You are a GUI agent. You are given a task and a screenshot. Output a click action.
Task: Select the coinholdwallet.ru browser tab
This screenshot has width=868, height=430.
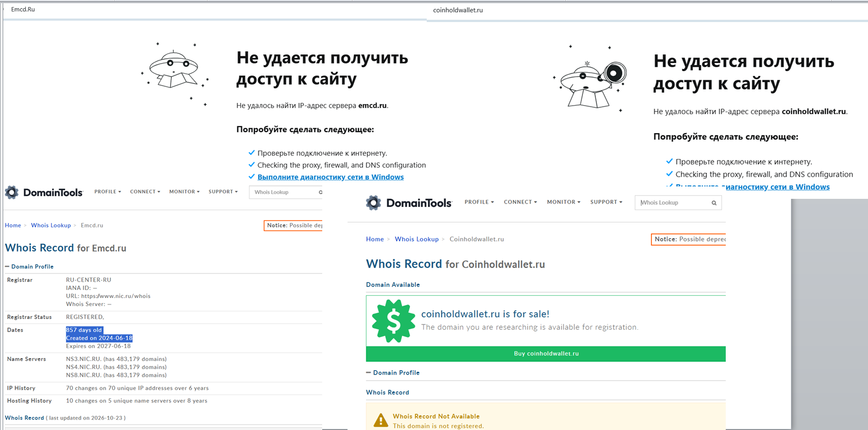click(458, 10)
